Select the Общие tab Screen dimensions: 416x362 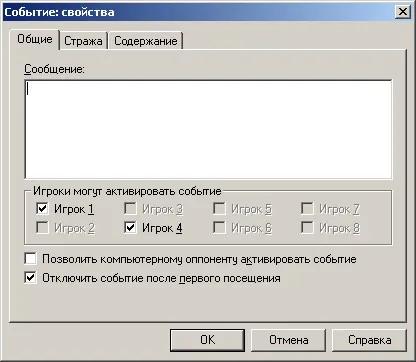point(35,39)
